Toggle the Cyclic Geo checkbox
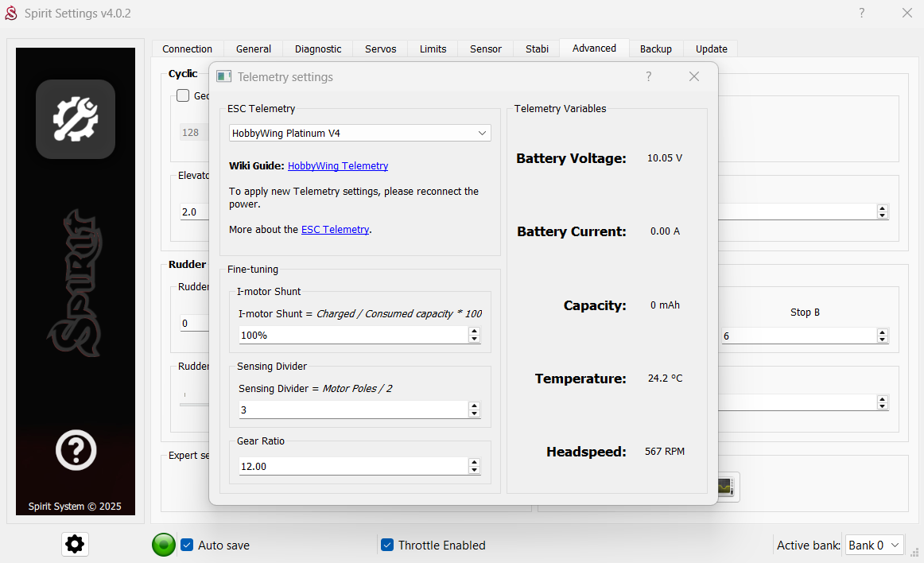The image size is (924, 563). pos(183,95)
